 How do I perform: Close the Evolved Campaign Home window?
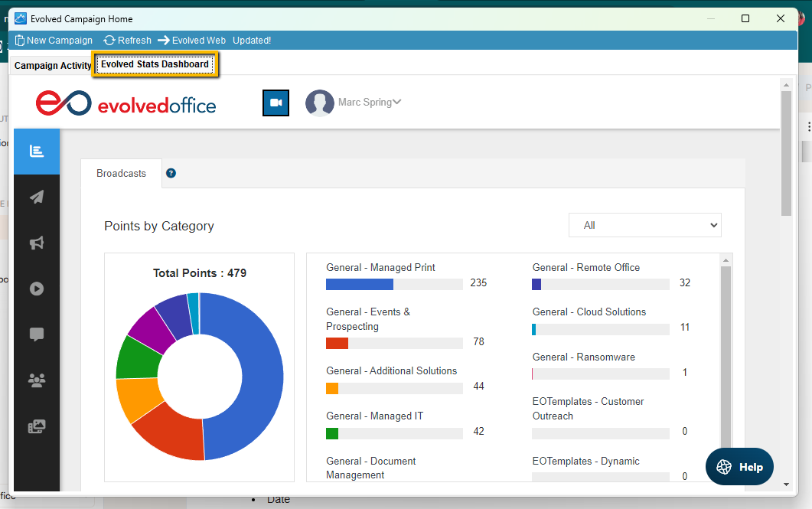pyautogui.click(x=781, y=18)
